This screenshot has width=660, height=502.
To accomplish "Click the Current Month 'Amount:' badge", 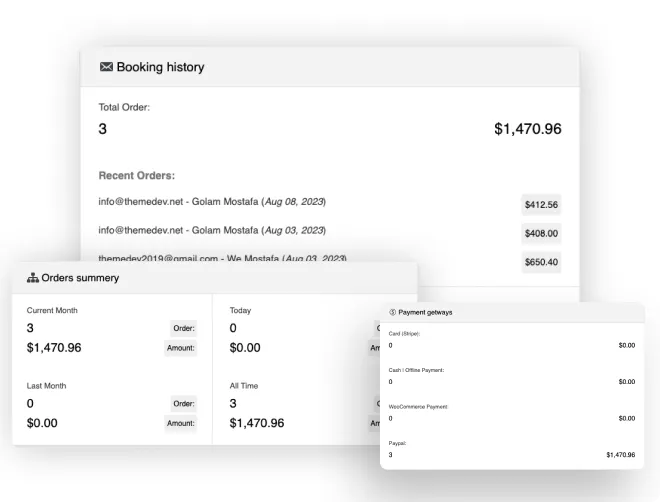I will 181,348.
